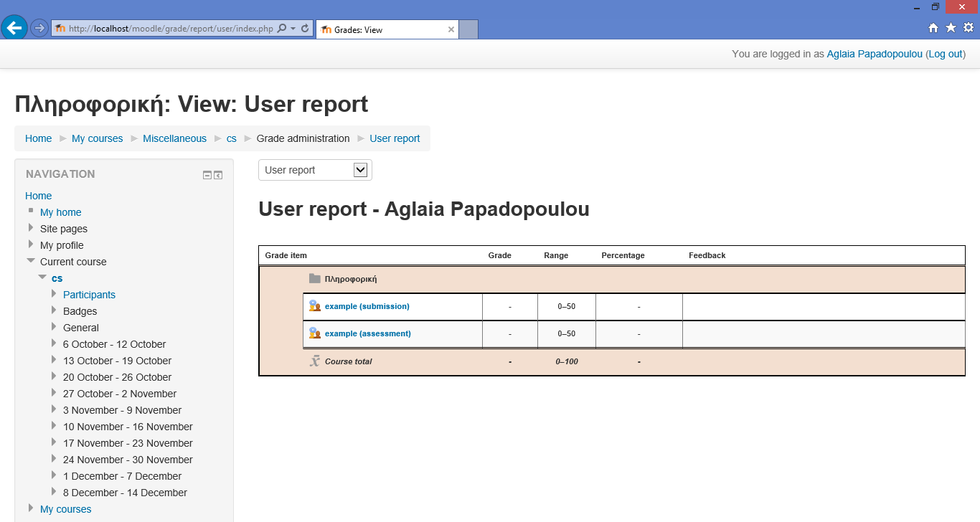Image resolution: width=980 pixels, height=522 pixels.
Task: Collapse Current course node
Action: point(31,261)
